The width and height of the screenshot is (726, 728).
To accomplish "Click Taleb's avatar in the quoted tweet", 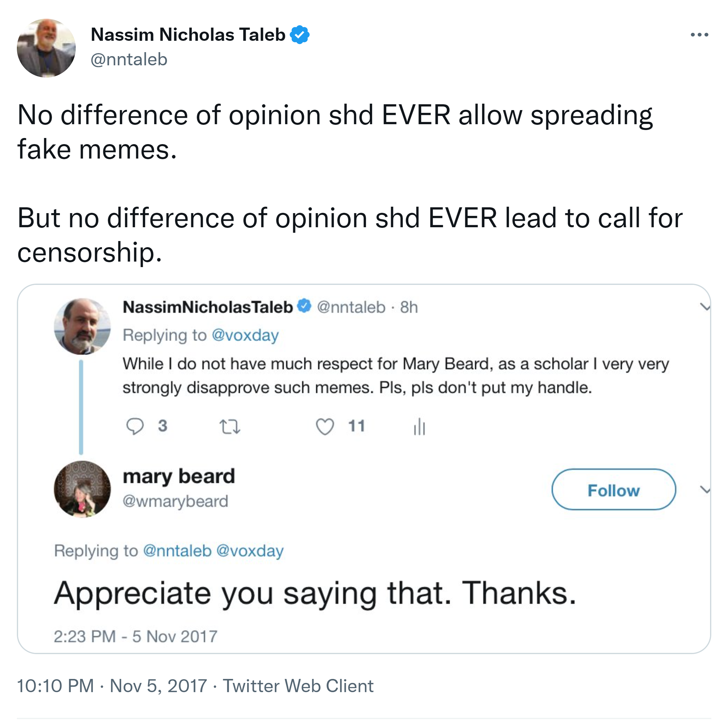I will point(82,326).
